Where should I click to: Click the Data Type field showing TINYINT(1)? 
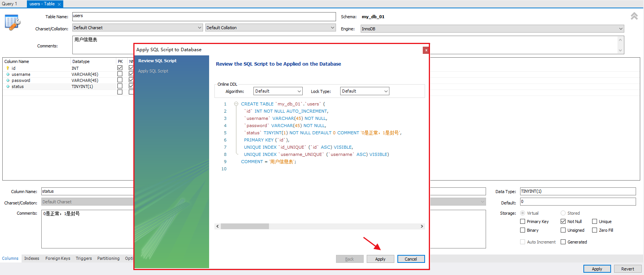[578, 192]
